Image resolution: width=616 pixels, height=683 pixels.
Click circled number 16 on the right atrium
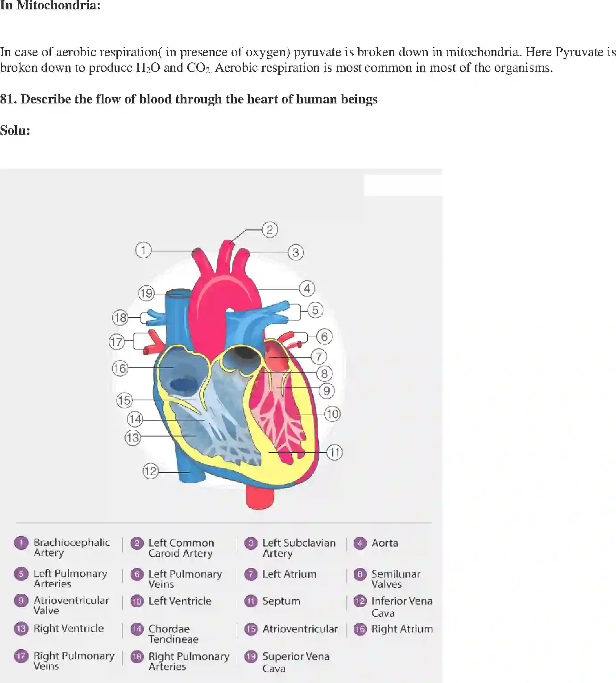pos(120,368)
